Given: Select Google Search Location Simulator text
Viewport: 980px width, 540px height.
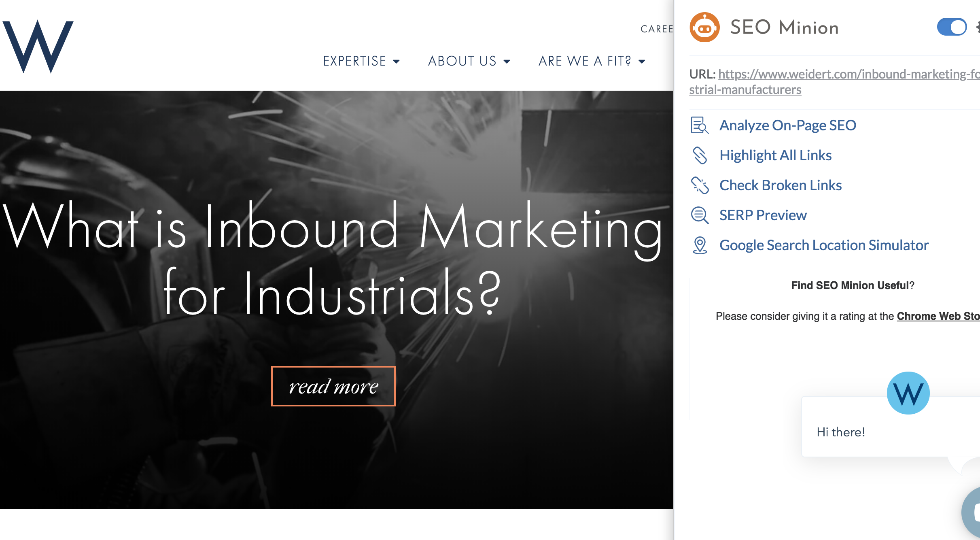Looking at the screenshot, I should coord(824,245).
